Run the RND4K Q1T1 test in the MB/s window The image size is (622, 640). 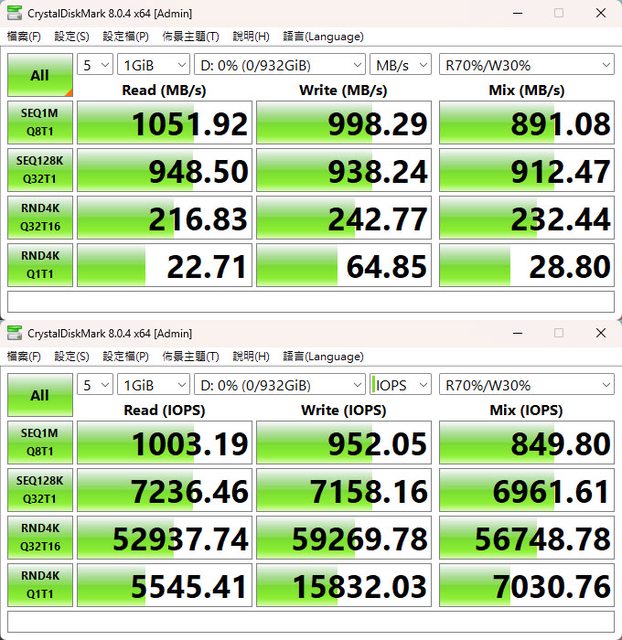39,265
